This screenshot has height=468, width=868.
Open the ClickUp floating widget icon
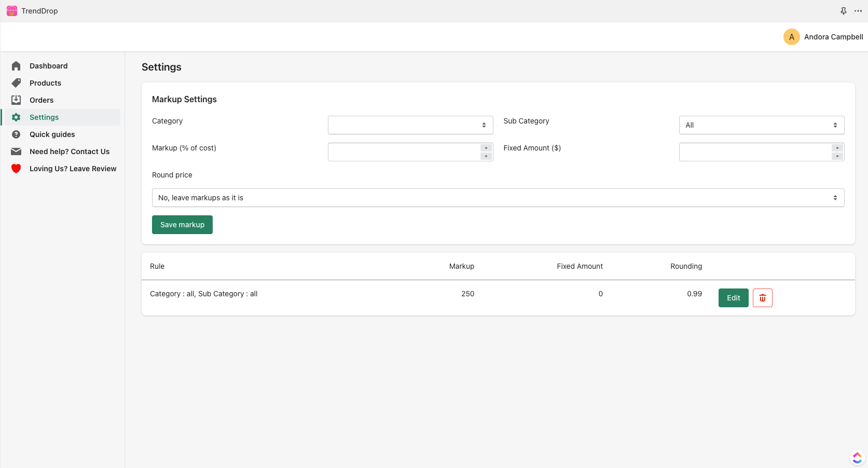857,458
